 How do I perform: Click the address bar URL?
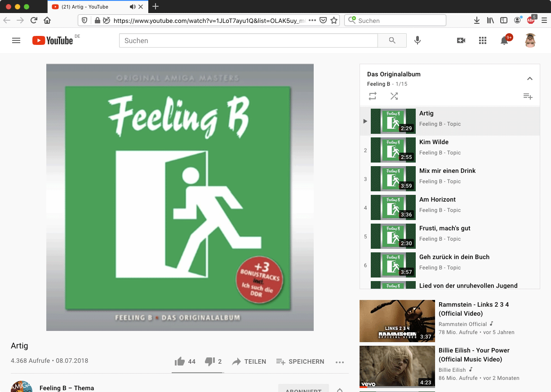pos(209,20)
